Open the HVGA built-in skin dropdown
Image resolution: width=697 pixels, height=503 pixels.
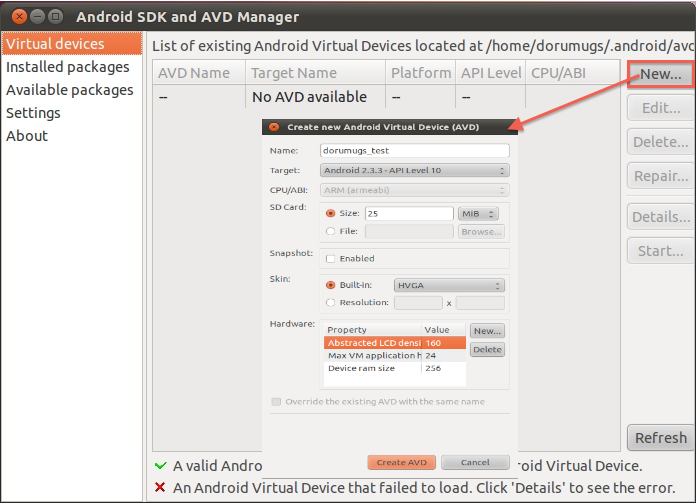[449, 285]
